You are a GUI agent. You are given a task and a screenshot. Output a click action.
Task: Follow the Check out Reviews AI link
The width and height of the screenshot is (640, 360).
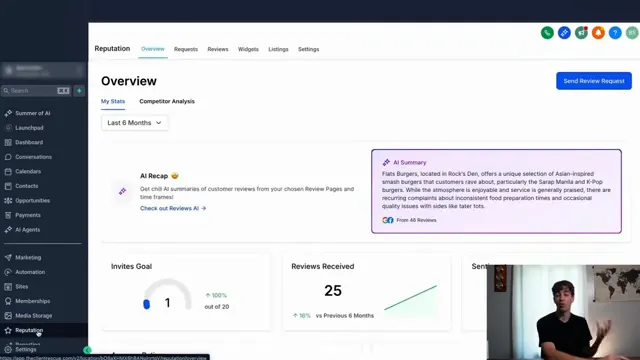(x=173, y=208)
